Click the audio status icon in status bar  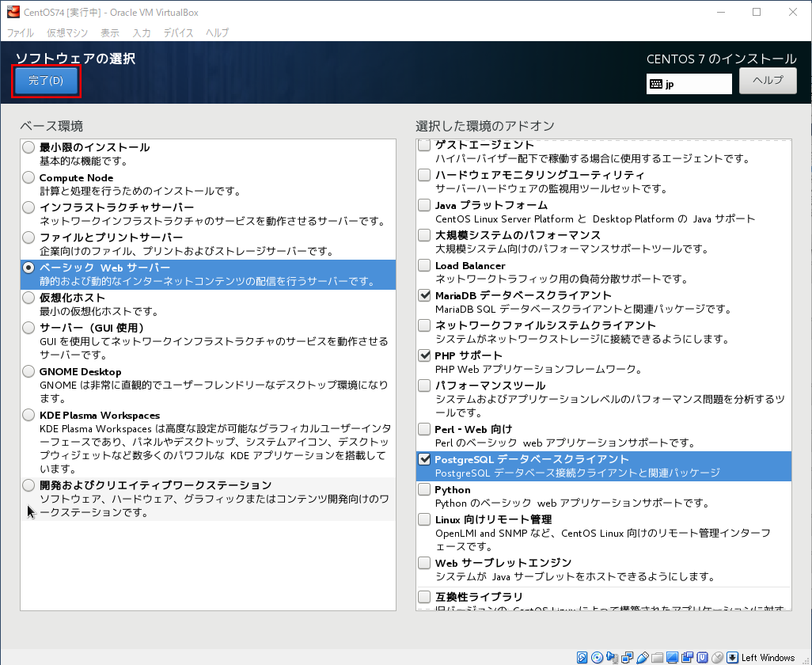tap(612, 658)
